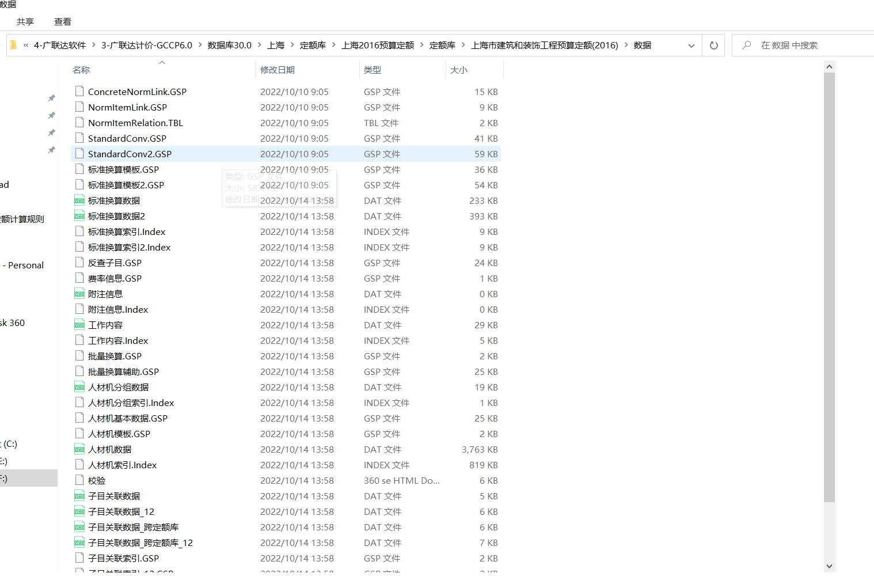The image size is (874, 588).
Task: Click the 标准换算模板.GSP file icon
Action: 79,169
